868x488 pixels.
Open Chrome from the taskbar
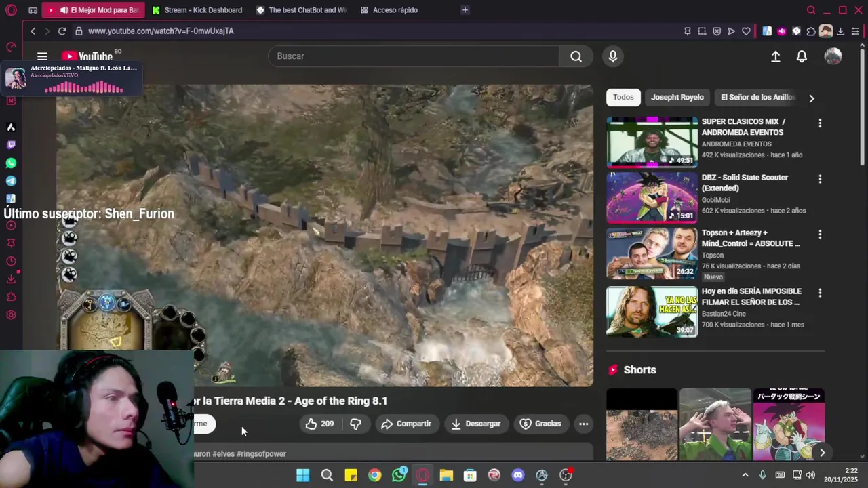pos(374,475)
